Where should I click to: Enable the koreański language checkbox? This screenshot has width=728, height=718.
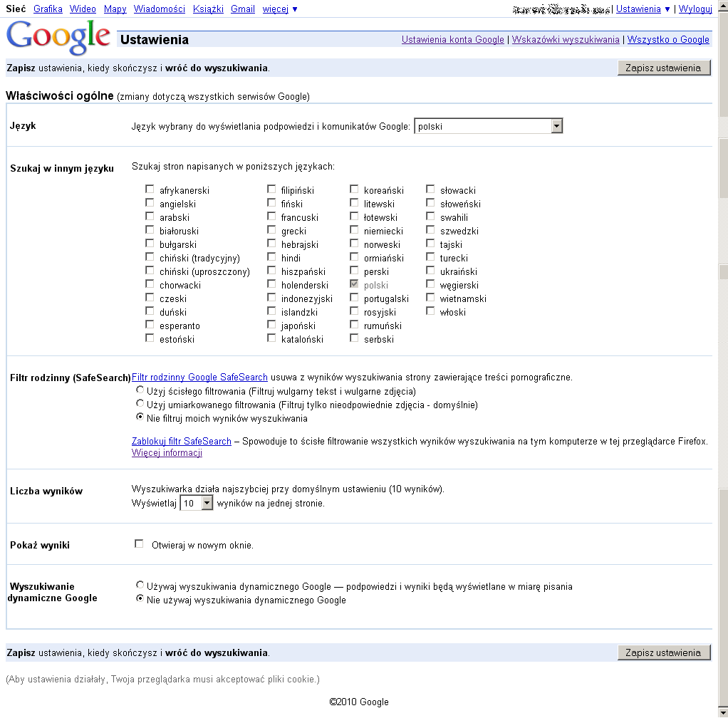[x=354, y=189]
